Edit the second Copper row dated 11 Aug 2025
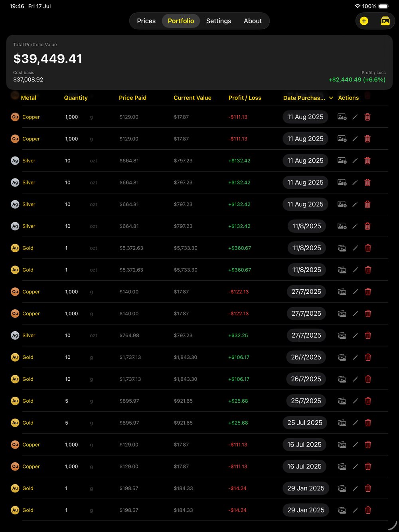 pos(355,138)
